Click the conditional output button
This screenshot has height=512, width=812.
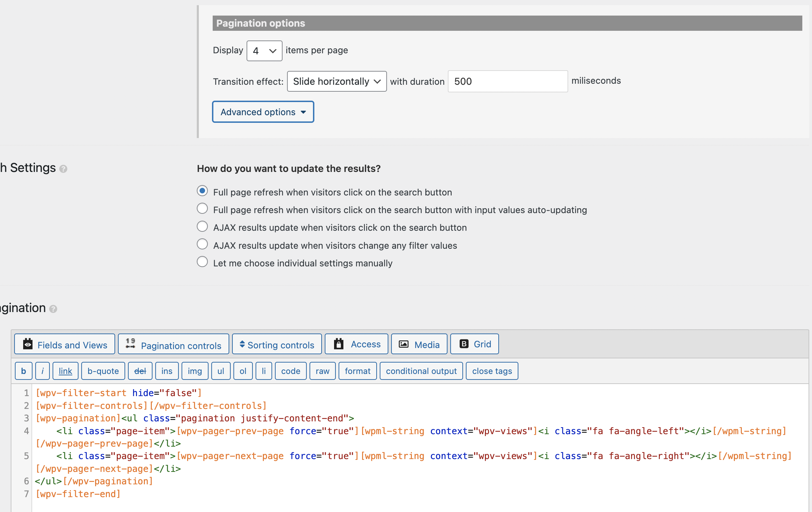click(x=421, y=371)
